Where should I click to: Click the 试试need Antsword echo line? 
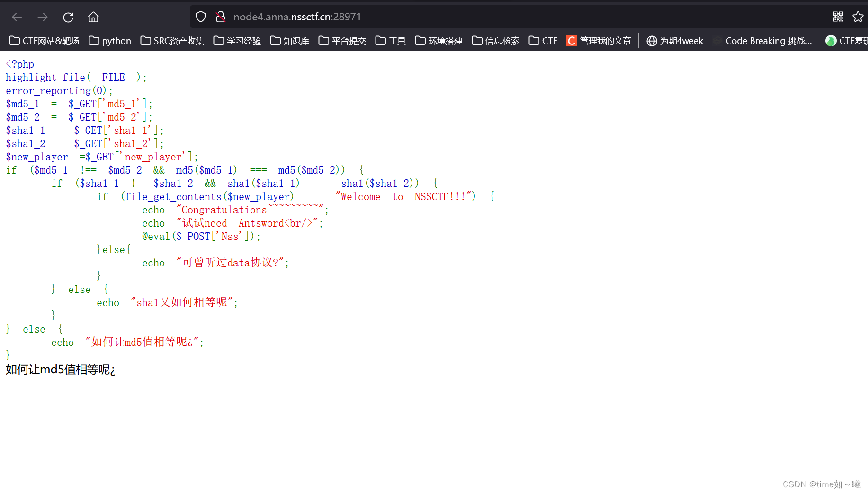coord(233,223)
